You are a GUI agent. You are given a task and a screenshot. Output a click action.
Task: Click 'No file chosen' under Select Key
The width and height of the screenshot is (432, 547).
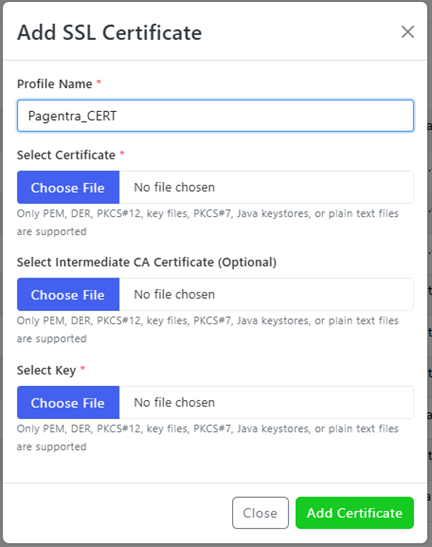tap(174, 403)
